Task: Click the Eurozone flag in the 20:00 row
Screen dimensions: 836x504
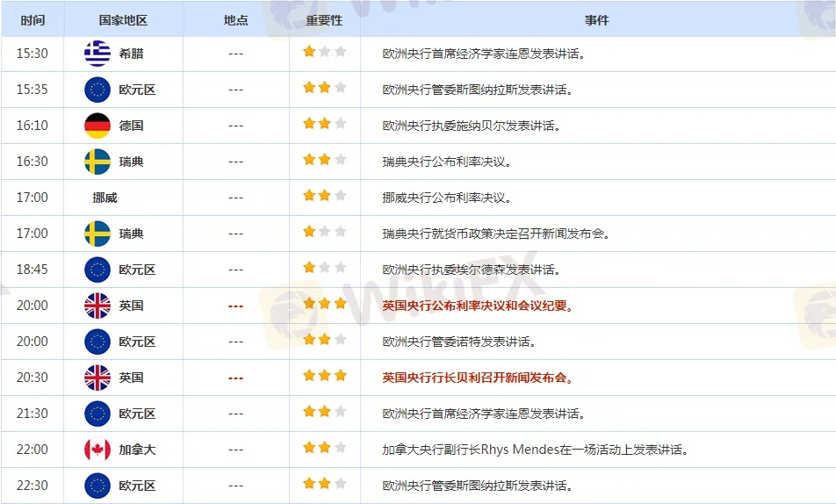Action: [97, 342]
